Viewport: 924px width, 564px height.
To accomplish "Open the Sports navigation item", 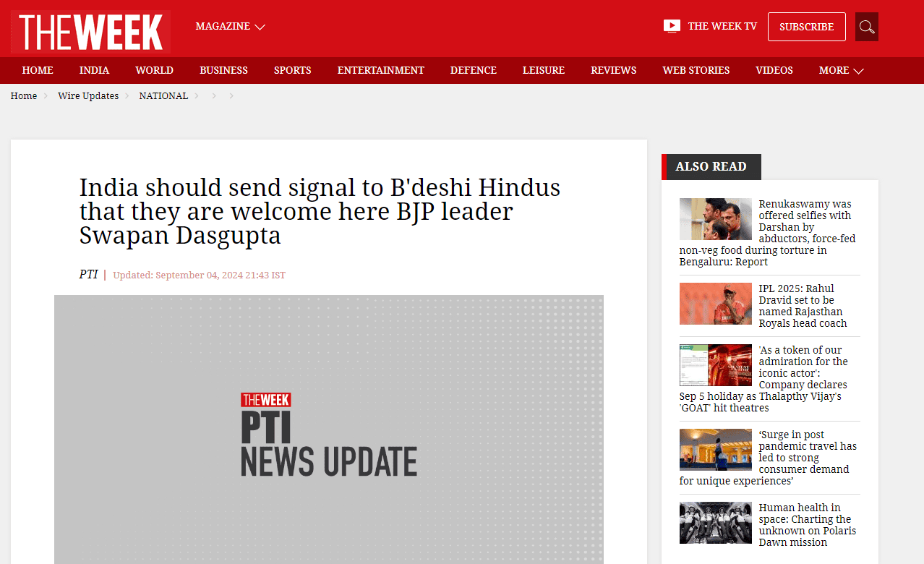I will click(x=293, y=70).
